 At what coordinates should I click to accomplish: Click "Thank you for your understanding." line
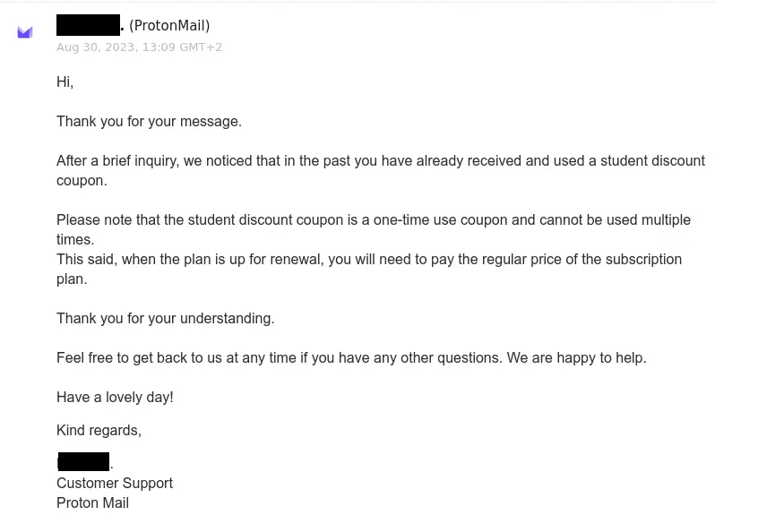165,319
